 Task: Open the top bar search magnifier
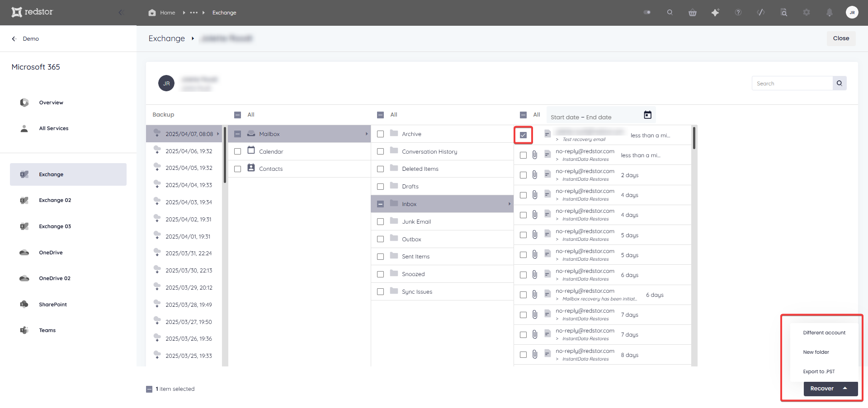(670, 13)
